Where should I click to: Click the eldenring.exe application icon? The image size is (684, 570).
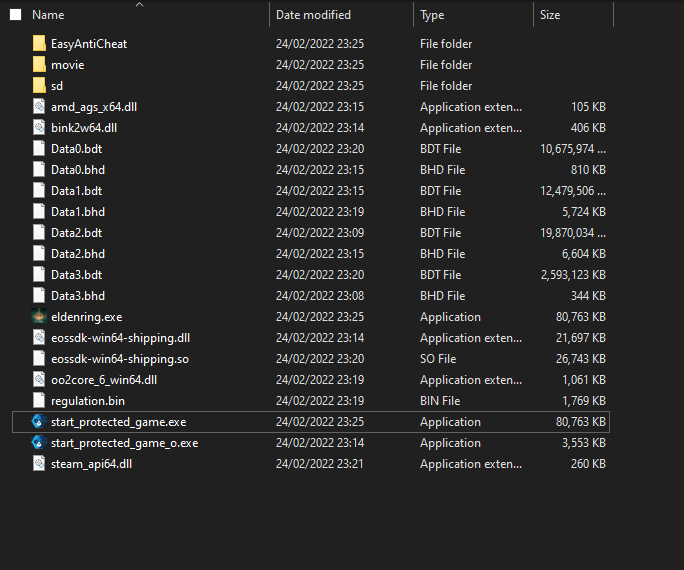coord(39,317)
